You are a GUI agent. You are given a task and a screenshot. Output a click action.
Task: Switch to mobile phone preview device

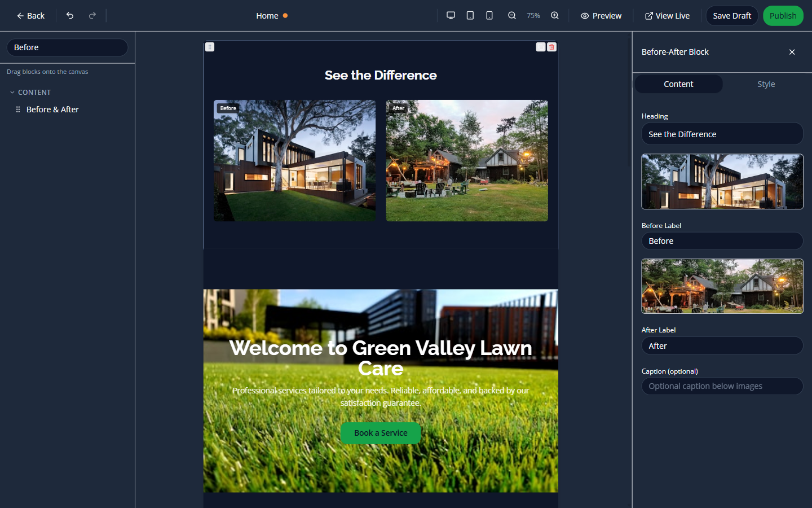(489, 16)
